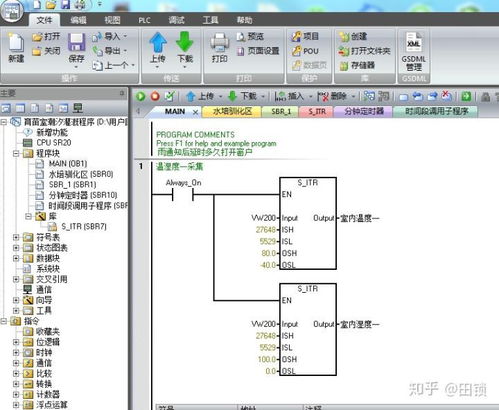Expand the 符号表 tree node
The height and width of the screenshot is (410, 499).
[x=16, y=237]
